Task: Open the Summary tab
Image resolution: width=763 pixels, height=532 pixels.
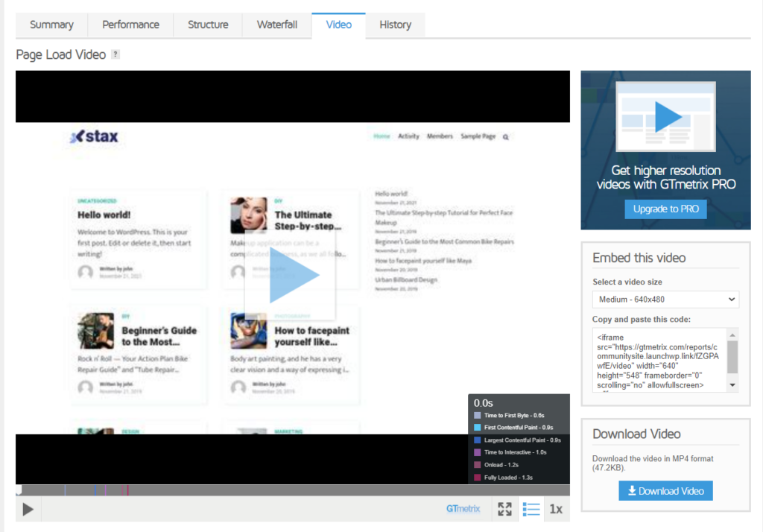Action: (x=51, y=25)
